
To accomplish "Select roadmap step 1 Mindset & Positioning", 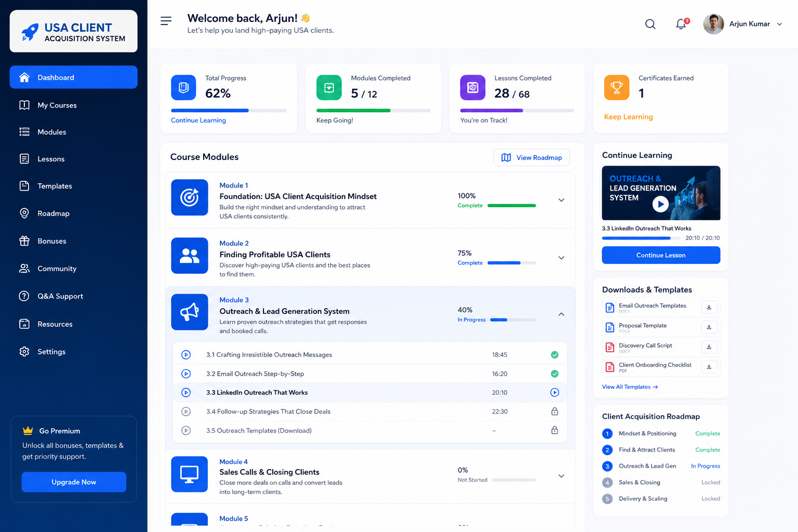I will pyautogui.click(x=661, y=434).
